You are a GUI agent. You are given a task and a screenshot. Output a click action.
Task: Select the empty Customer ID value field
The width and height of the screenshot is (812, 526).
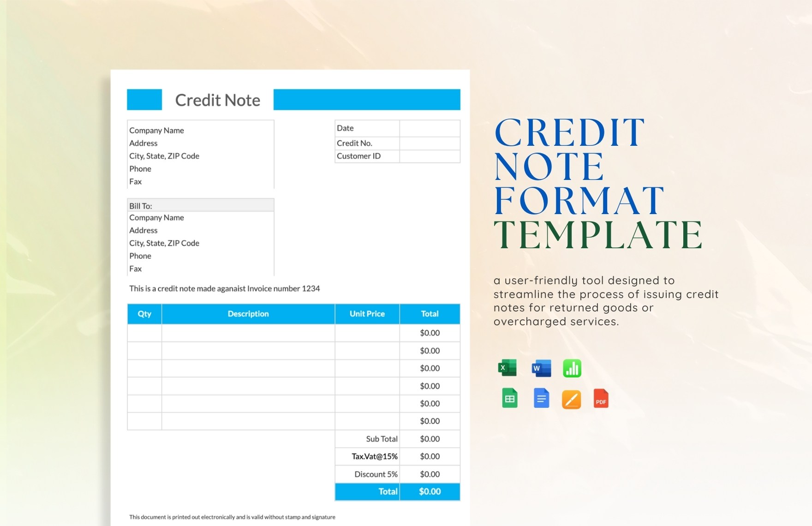pos(430,156)
